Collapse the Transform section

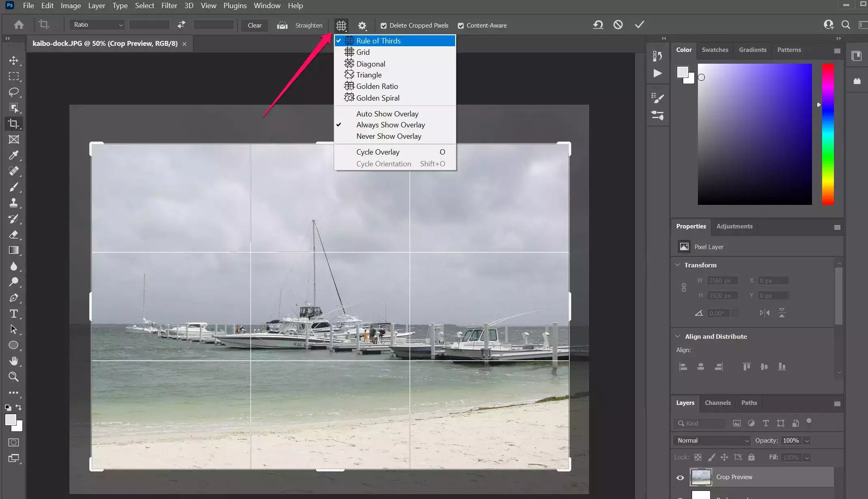point(677,265)
